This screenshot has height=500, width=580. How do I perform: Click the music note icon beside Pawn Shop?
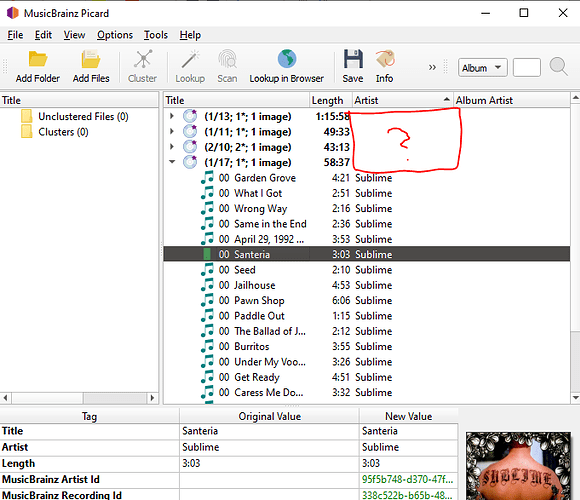coord(208,300)
